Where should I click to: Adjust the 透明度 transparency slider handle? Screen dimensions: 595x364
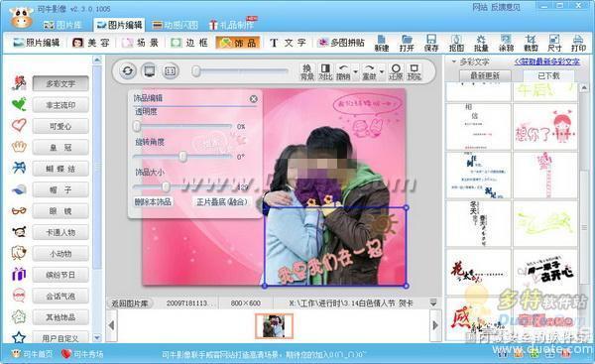(137, 126)
